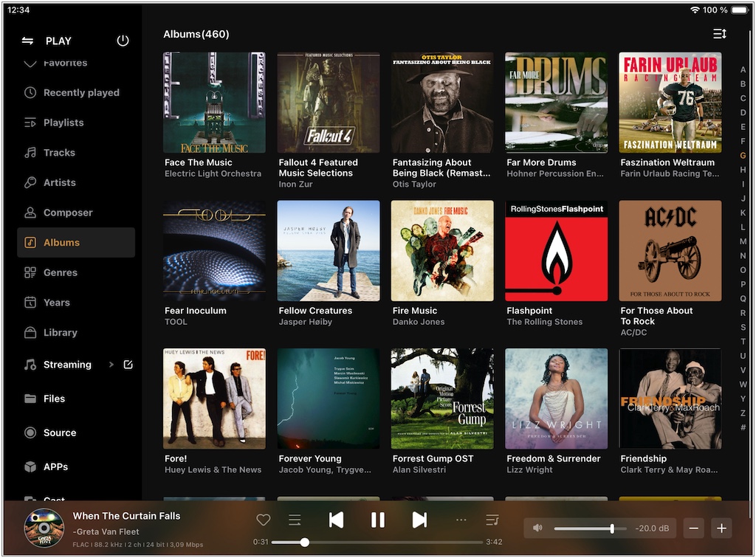This screenshot has height=558, width=756.
Task: Open Fantasizing About Being Black album cover
Action: coord(442,102)
